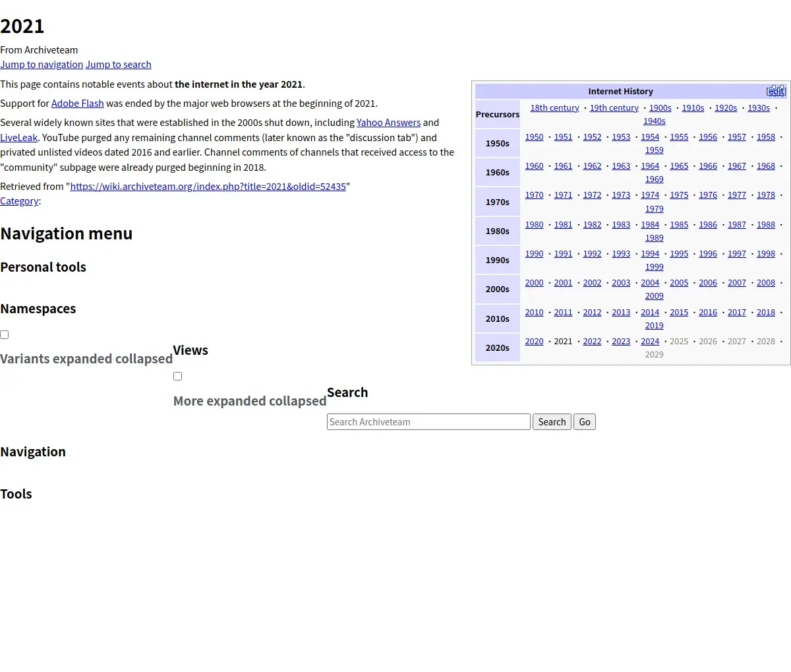Click the 2021 page title
791x672 pixels.
tap(22, 26)
